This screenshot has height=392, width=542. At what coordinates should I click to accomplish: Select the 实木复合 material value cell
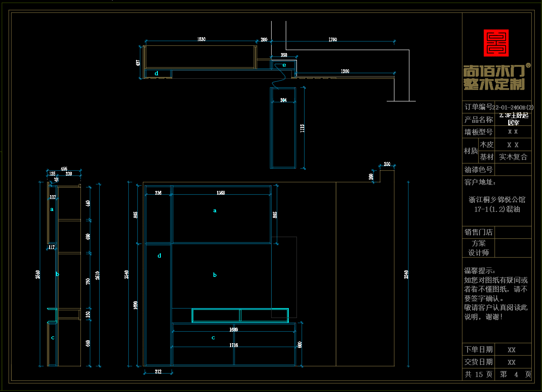pyautogui.click(x=513, y=157)
